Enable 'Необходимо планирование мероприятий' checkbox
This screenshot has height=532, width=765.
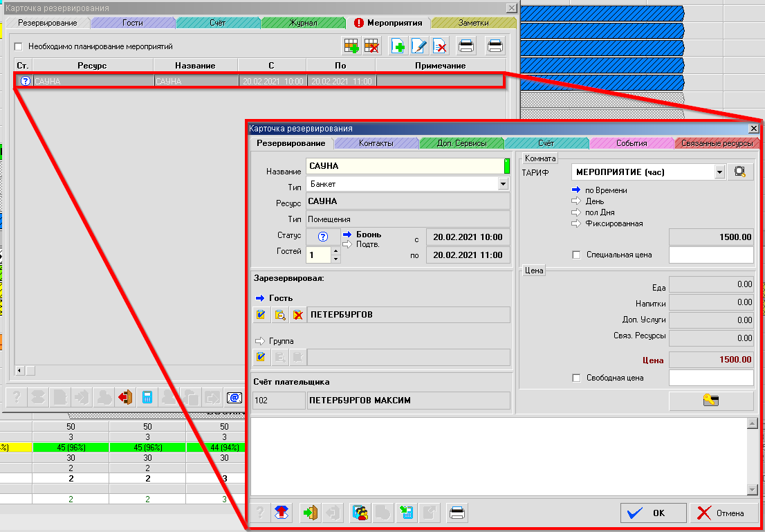coord(19,46)
